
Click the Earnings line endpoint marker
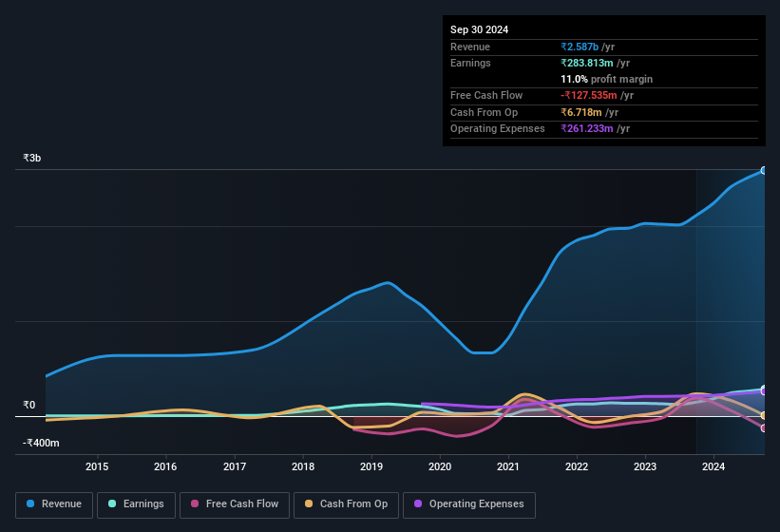[x=764, y=389]
